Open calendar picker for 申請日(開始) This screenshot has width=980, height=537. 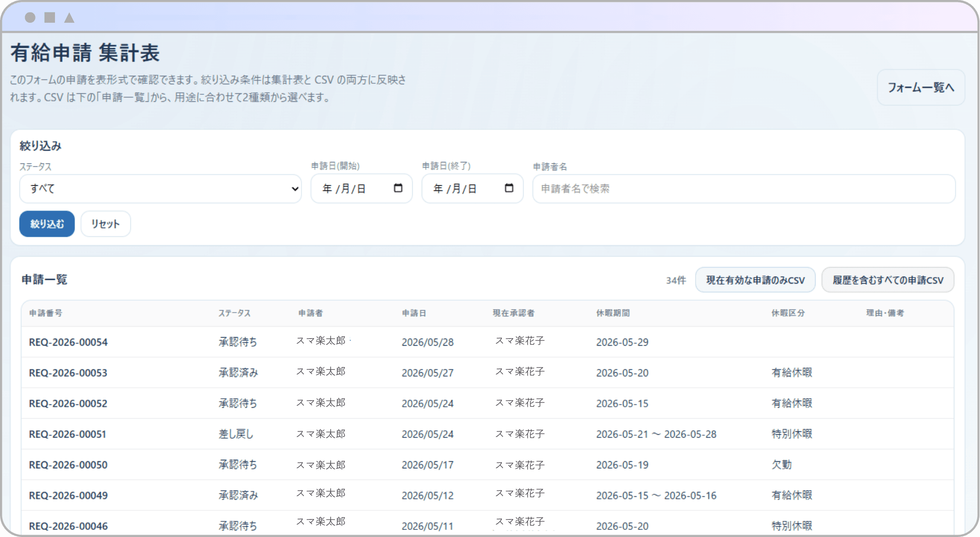(x=398, y=188)
